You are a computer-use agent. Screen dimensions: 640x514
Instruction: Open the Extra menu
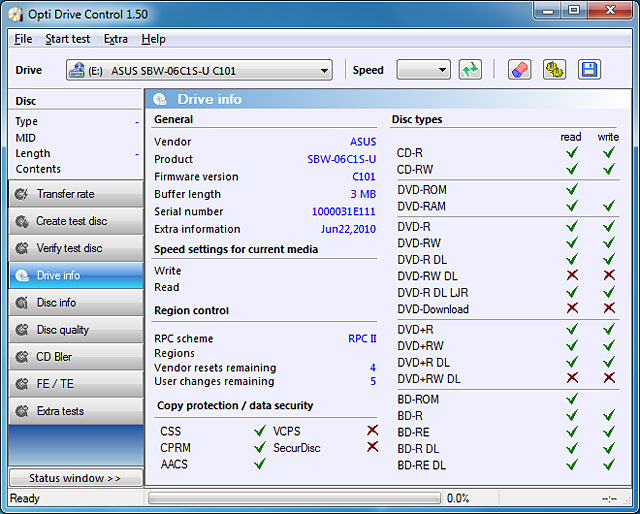tap(116, 39)
